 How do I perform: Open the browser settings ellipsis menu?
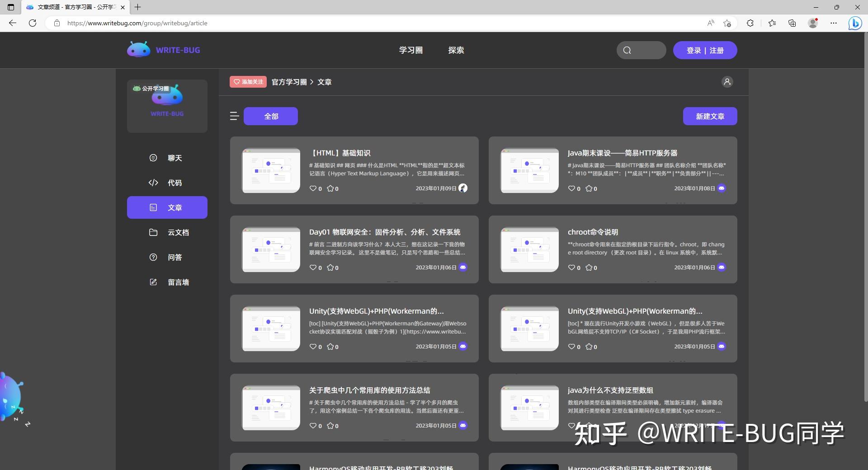pos(834,23)
